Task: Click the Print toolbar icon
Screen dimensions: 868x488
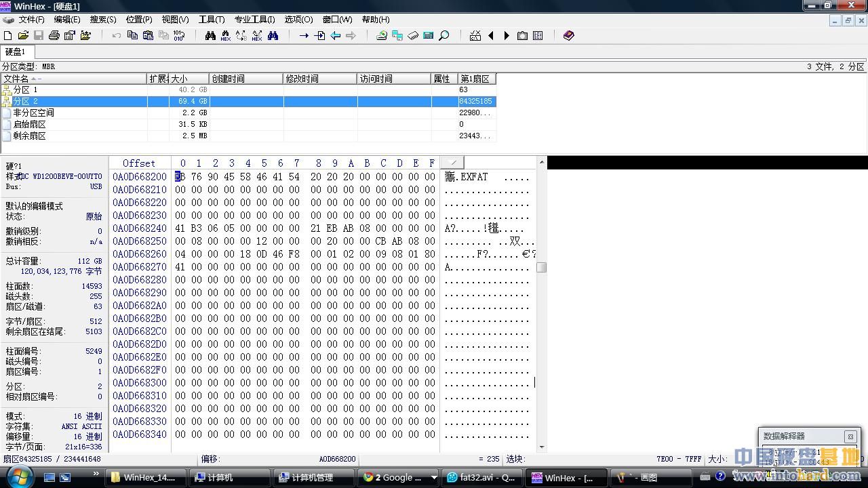Action: [54, 35]
